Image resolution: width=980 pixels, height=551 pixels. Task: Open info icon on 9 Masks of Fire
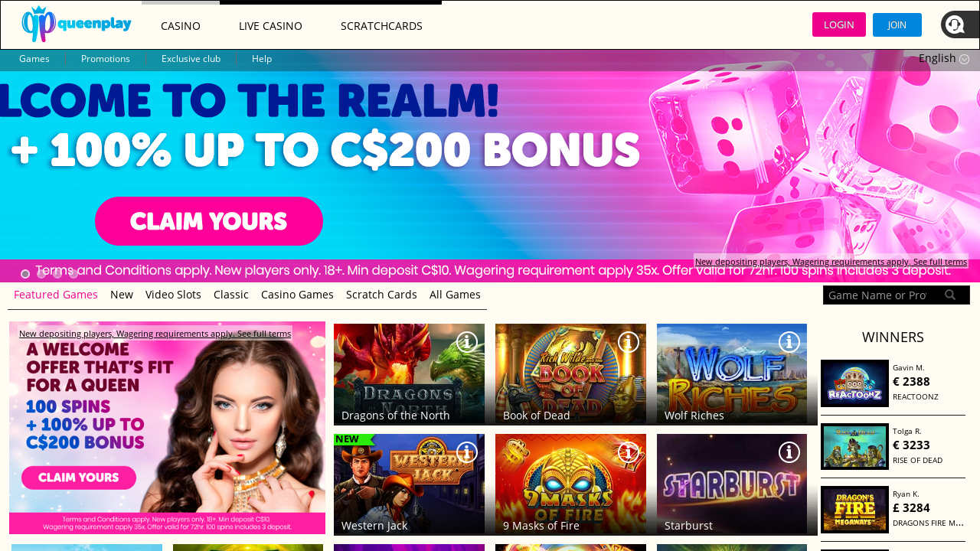pyautogui.click(x=629, y=452)
